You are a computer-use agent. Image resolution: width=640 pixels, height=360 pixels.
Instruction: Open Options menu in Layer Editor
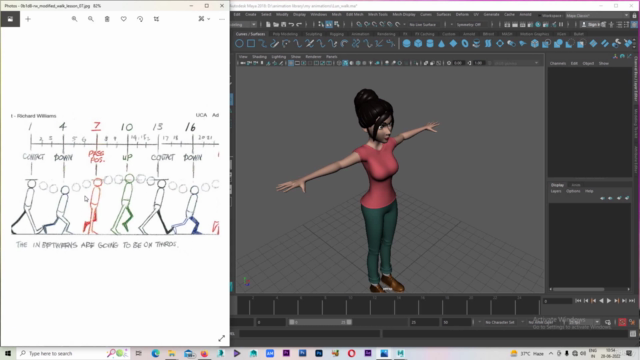[573, 191]
